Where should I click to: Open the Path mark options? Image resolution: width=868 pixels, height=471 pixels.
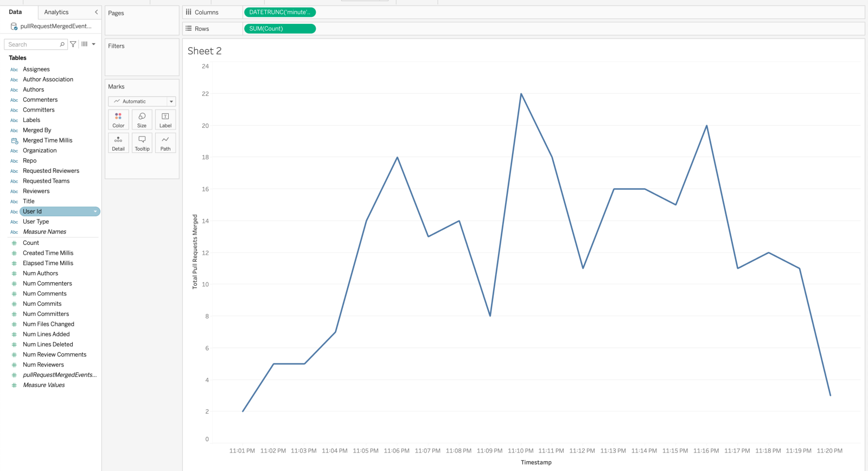click(x=165, y=143)
